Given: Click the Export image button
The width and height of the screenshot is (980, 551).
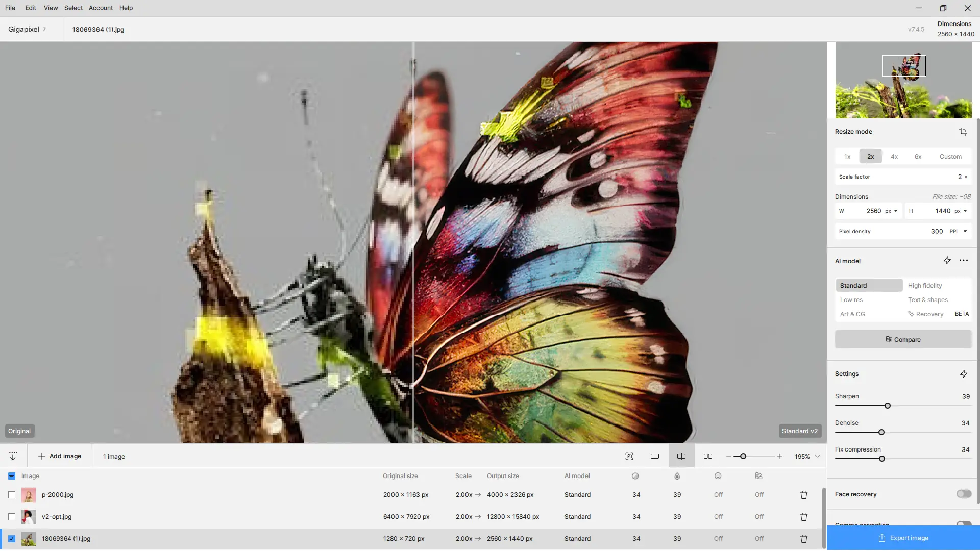Looking at the screenshot, I should point(902,538).
